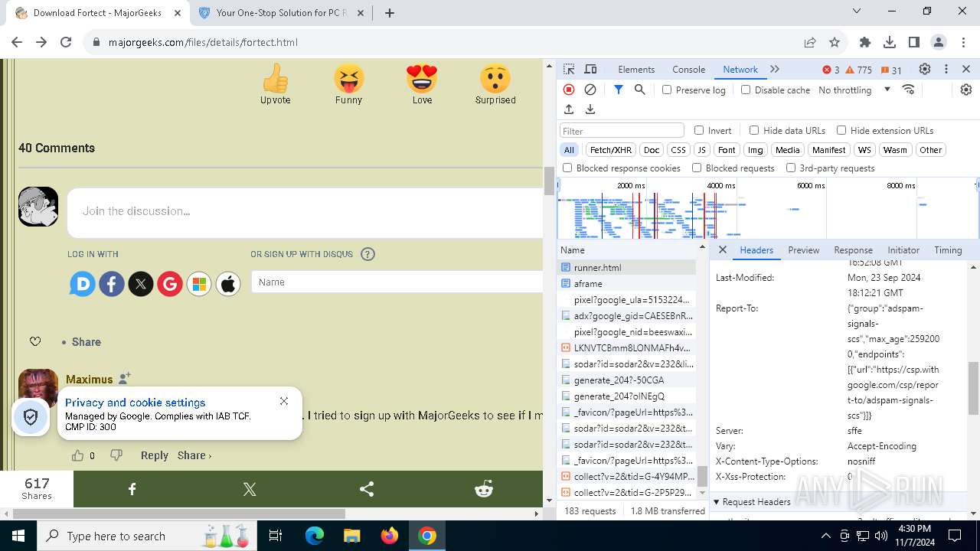Screen dimensions: 980x551
Task: Share page on Reddit in bottom bar
Action: pyautogui.click(x=484, y=489)
